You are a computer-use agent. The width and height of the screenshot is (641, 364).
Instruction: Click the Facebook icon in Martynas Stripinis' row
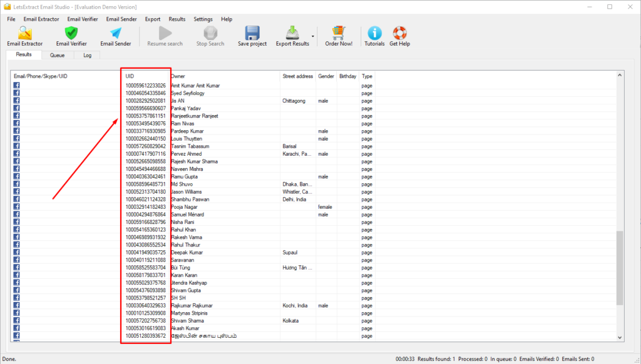16,313
